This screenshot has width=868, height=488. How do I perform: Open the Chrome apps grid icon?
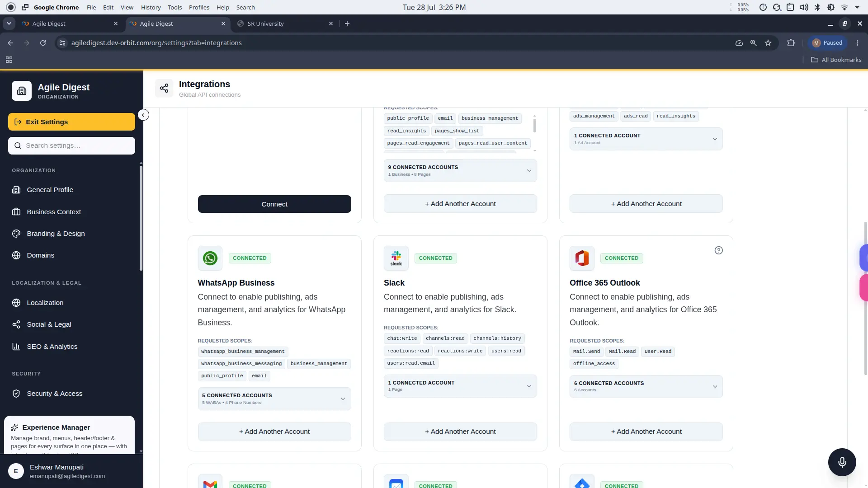9,60
